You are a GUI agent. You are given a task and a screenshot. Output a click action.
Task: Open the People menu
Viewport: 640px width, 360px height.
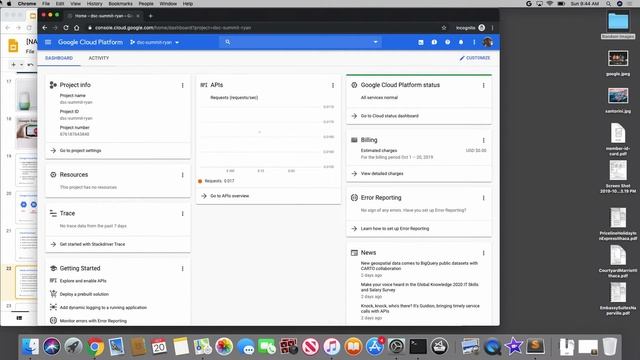click(x=146, y=4)
